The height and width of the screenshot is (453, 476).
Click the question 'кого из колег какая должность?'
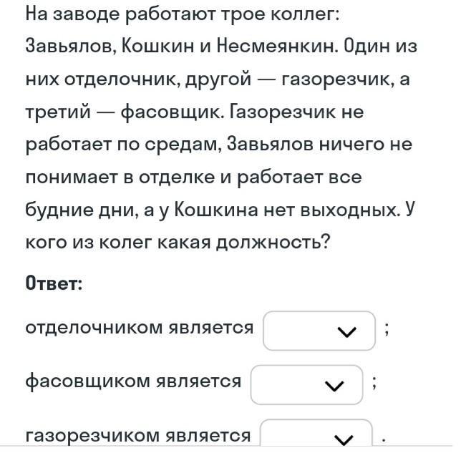tap(178, 243)
